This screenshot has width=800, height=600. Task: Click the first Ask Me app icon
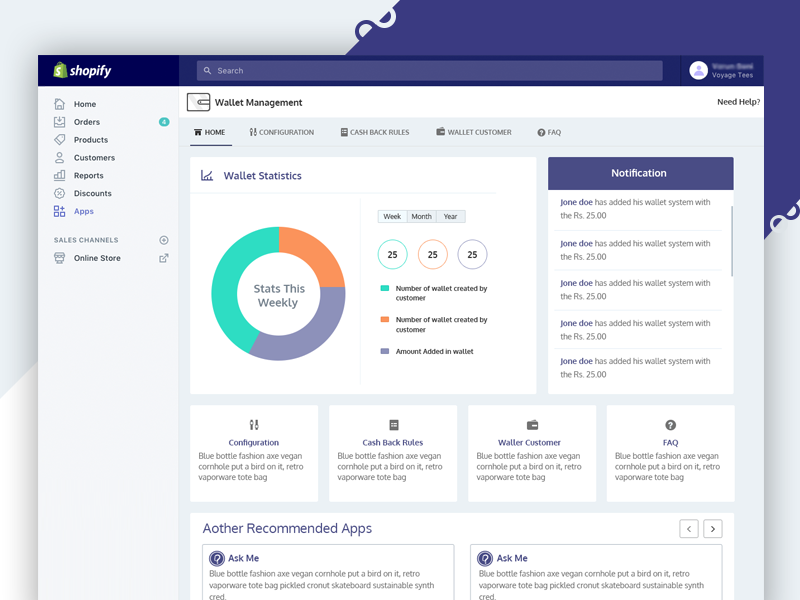[217, 558]
